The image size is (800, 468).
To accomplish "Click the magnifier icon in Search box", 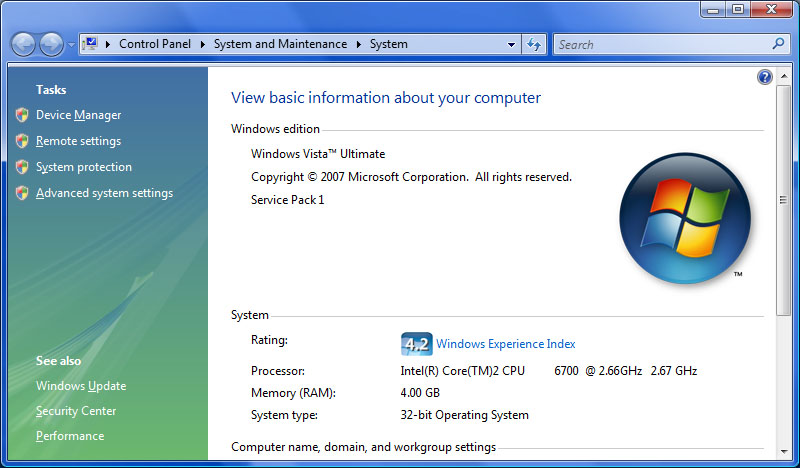I will (779, 44).
